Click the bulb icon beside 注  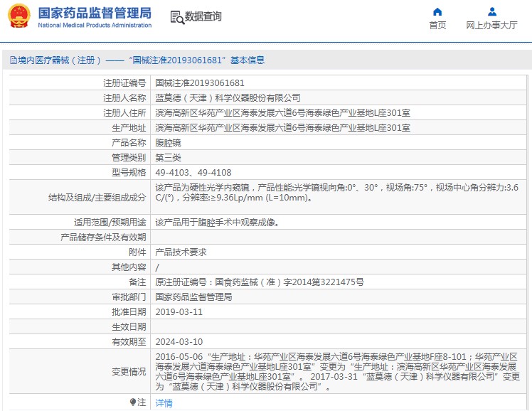pos(133,402)
